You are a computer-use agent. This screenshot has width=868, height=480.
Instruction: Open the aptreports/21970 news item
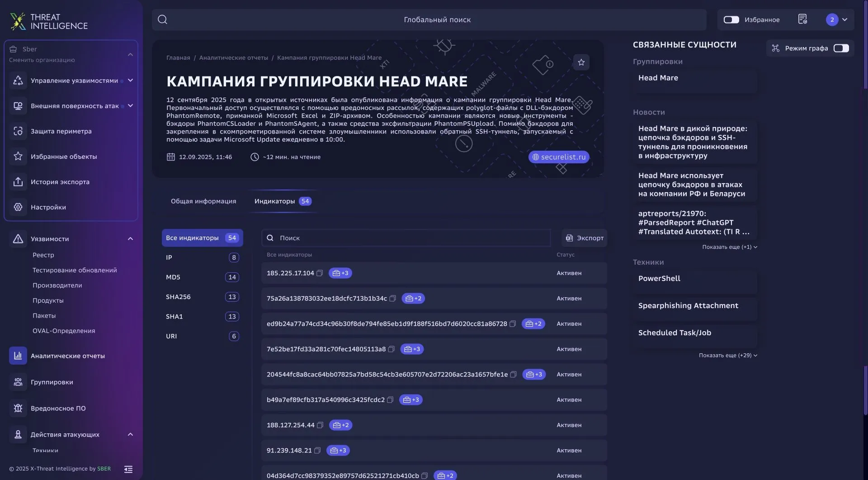pos(695,223)
